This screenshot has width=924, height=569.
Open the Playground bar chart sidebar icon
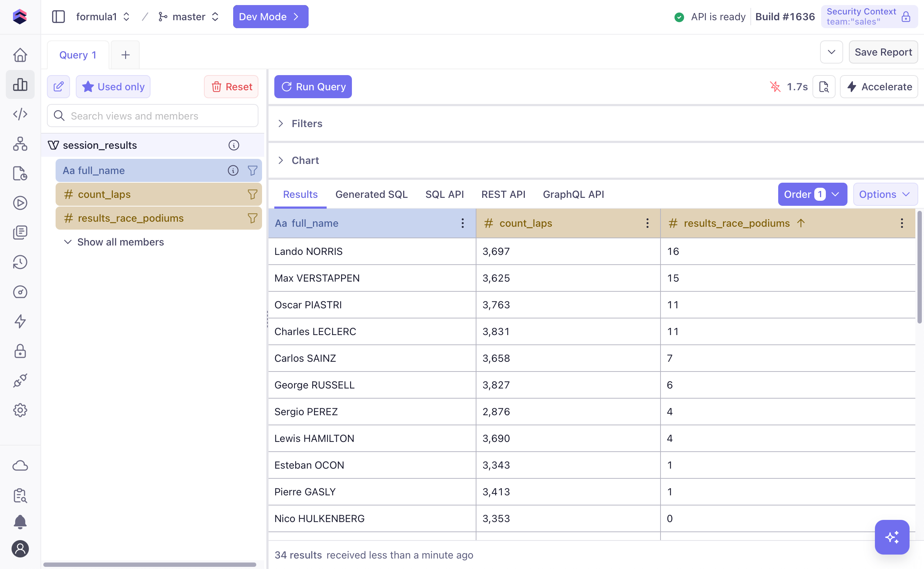(20, 85)
